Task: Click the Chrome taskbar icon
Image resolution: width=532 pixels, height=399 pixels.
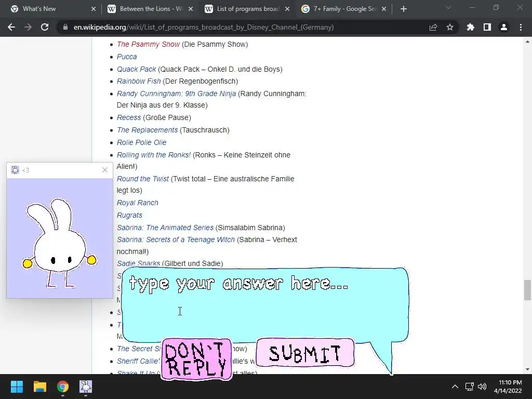Action: (x=63, y=387)
